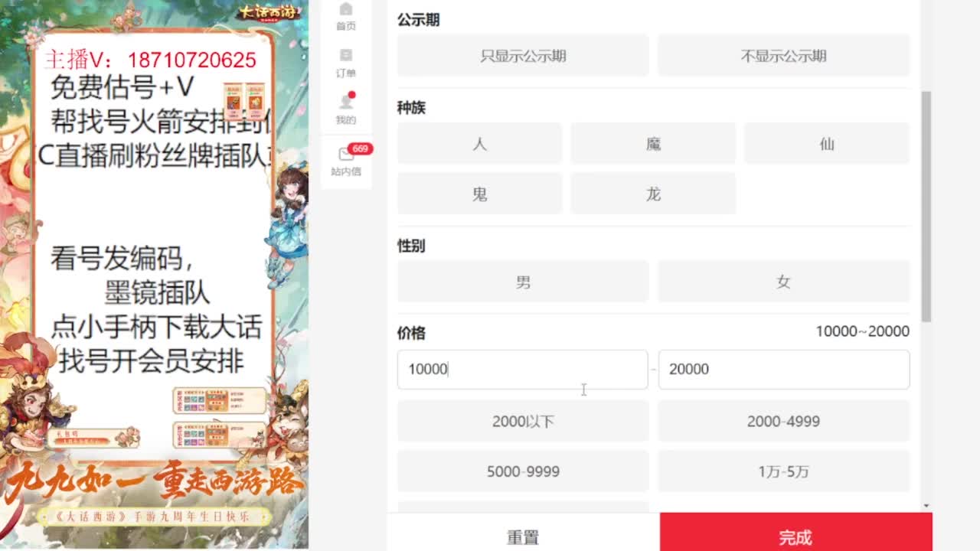Open the 我的 profile icon
This screenshot has width=980, height=551.
point(346,109)
